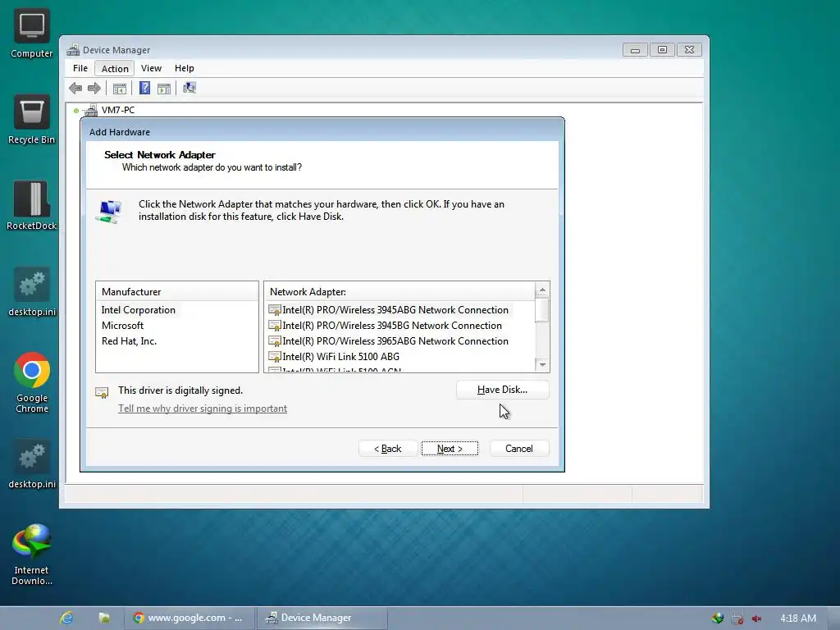This screenshot has width=840, height=630.
Task: Cancel the Add Hardware wizard
Action: click(x=519, y=449)
